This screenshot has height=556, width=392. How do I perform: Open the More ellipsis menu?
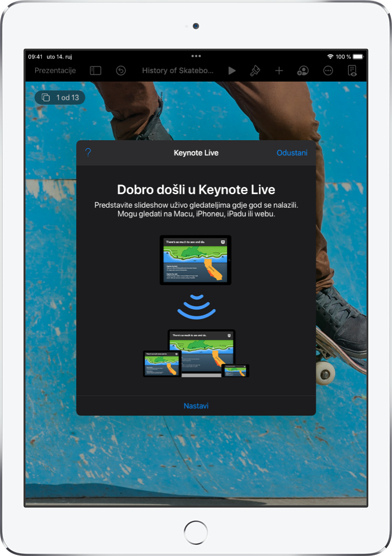pos(328,70)
